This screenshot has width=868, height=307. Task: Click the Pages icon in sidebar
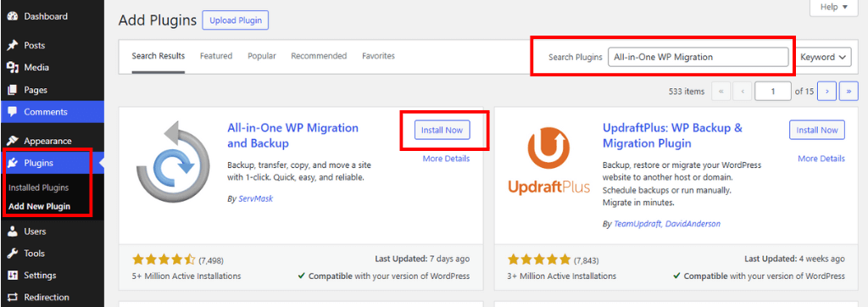[12, 90]
